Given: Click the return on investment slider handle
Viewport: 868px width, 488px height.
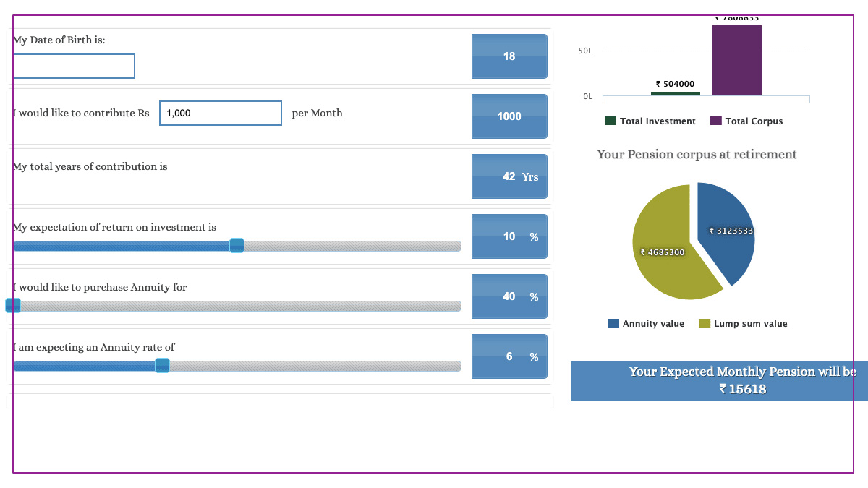Looking at the screenshot, I should pos(237,246).
